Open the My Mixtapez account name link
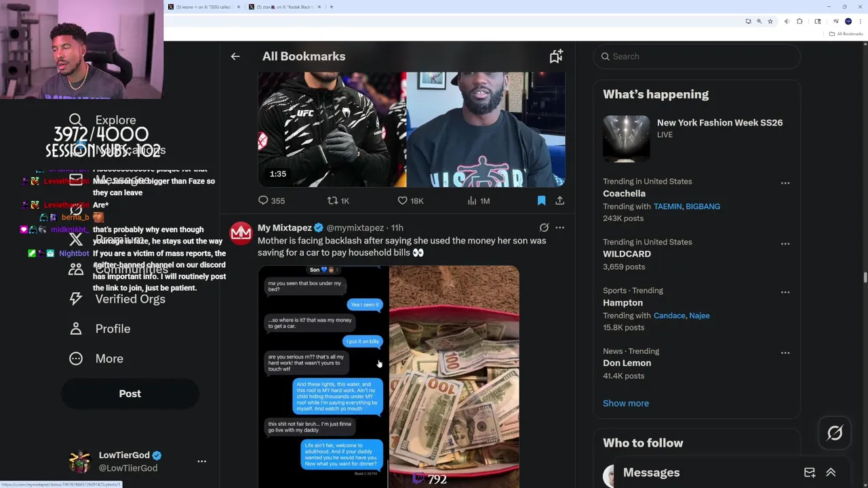This screenshot has width=868, height=488. click(285, 228)
